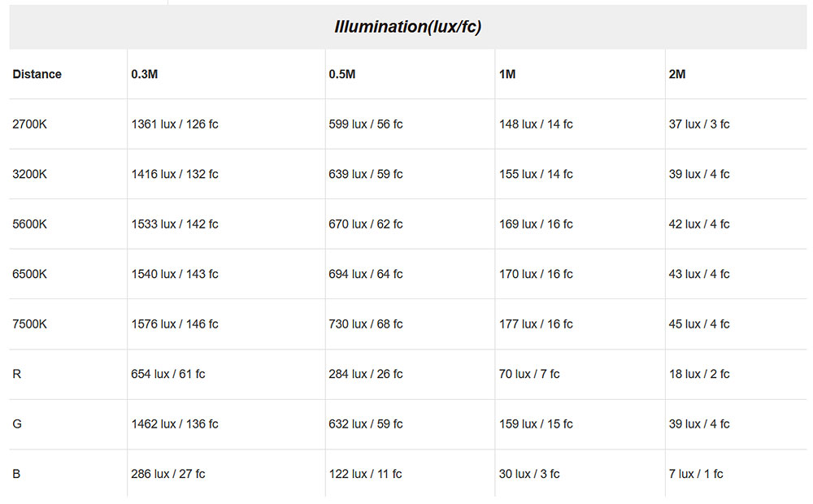This screenshot has height=504, width=813.
Task: Select the 0.5M column header
Action: (342, 74)
